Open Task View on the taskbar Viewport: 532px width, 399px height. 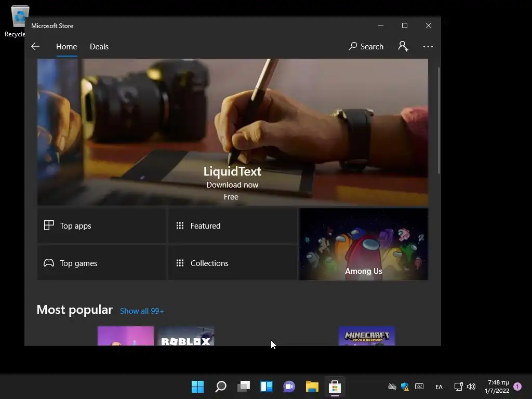coord(244,387)
